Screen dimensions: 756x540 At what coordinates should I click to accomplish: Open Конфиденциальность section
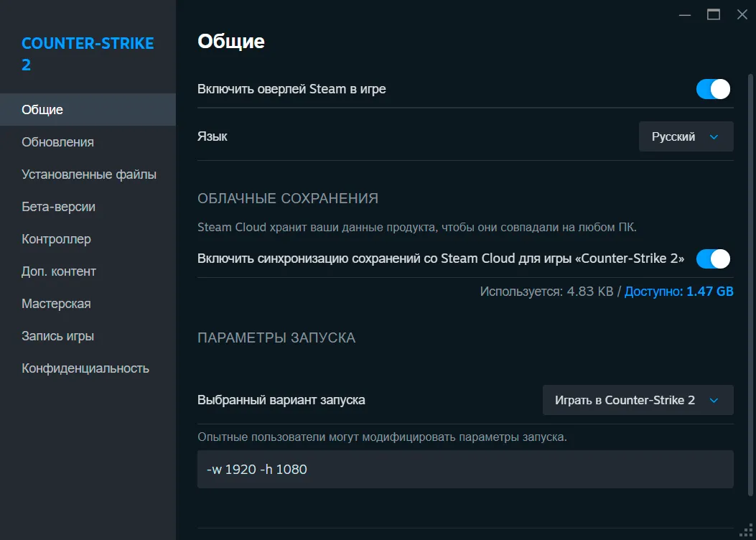tap(88, 368)
